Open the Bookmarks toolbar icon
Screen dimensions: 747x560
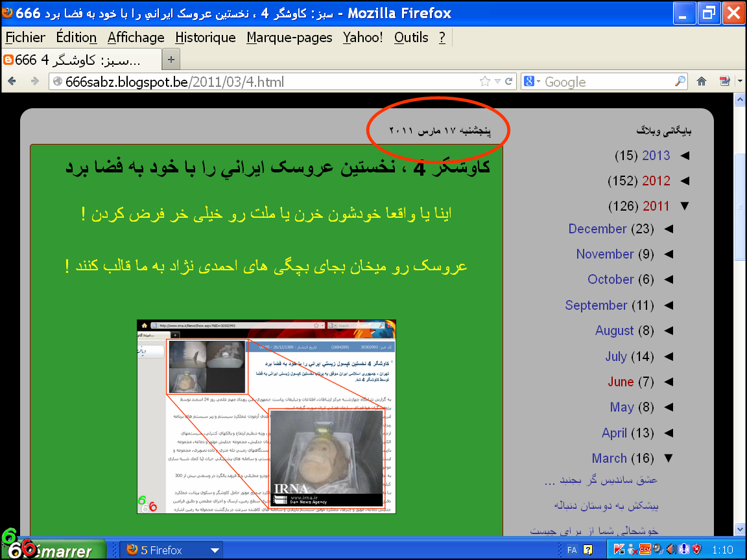(x=724, y=82)
